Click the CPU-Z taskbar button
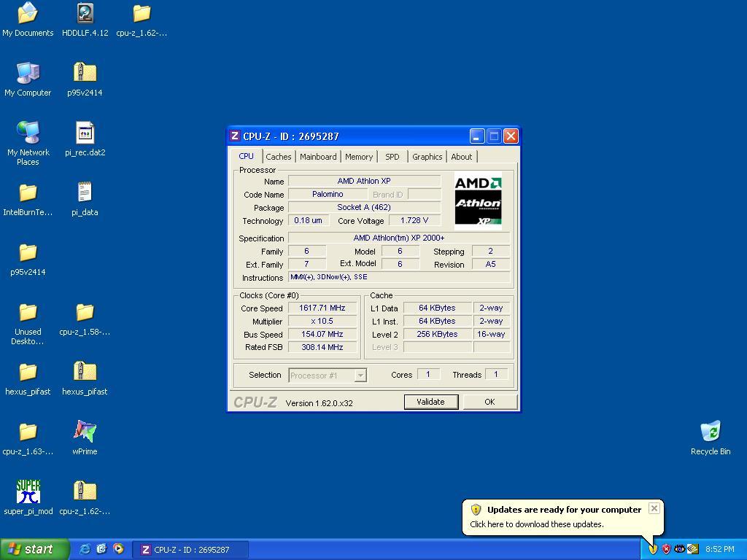 pos(190,550)
